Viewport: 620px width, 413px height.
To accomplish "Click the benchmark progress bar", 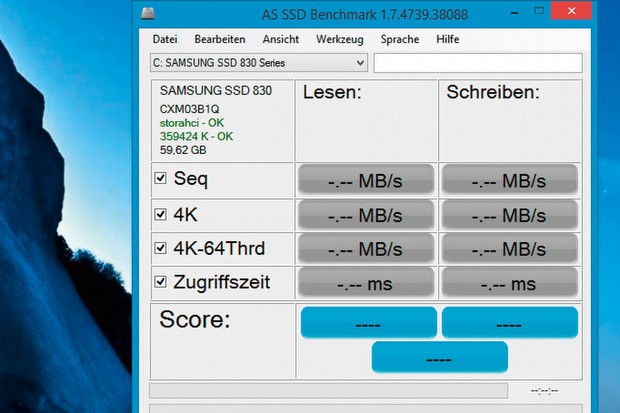I will pyautogui.click(x=328, y=390).
